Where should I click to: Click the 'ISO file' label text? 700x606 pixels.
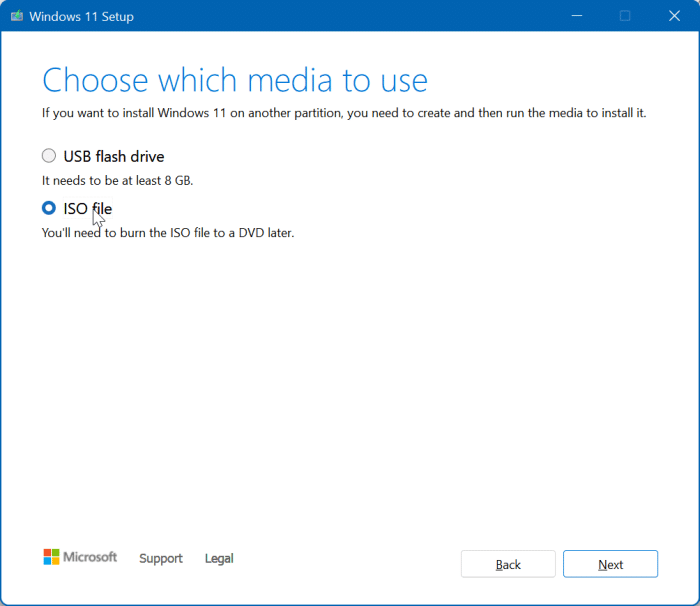88,209
